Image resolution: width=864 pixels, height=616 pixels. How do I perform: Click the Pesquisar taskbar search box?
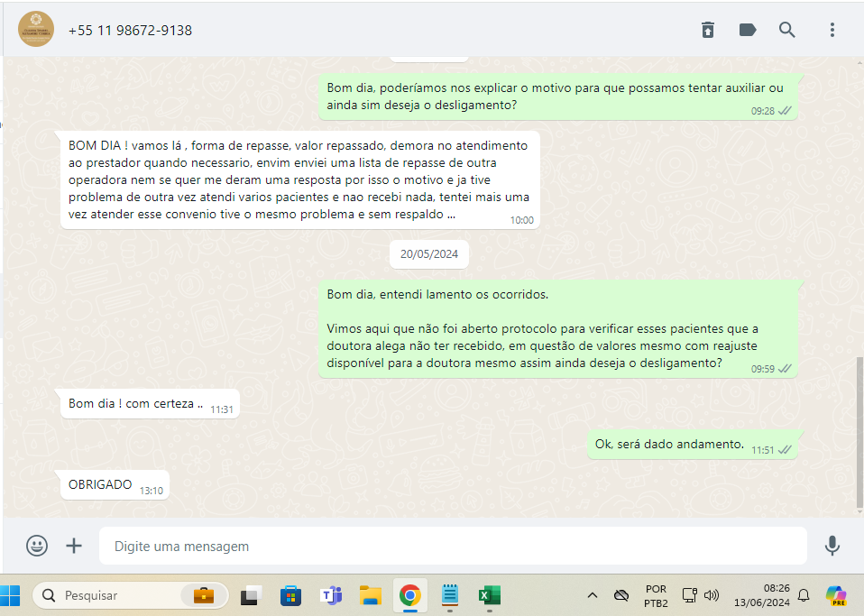point(131,595)
